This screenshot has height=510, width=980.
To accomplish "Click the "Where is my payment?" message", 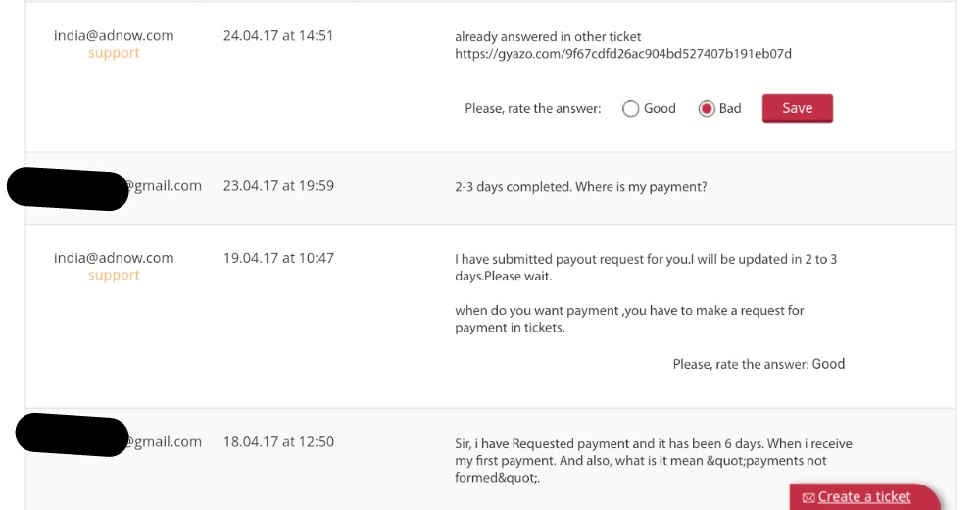I will [581, 186].
